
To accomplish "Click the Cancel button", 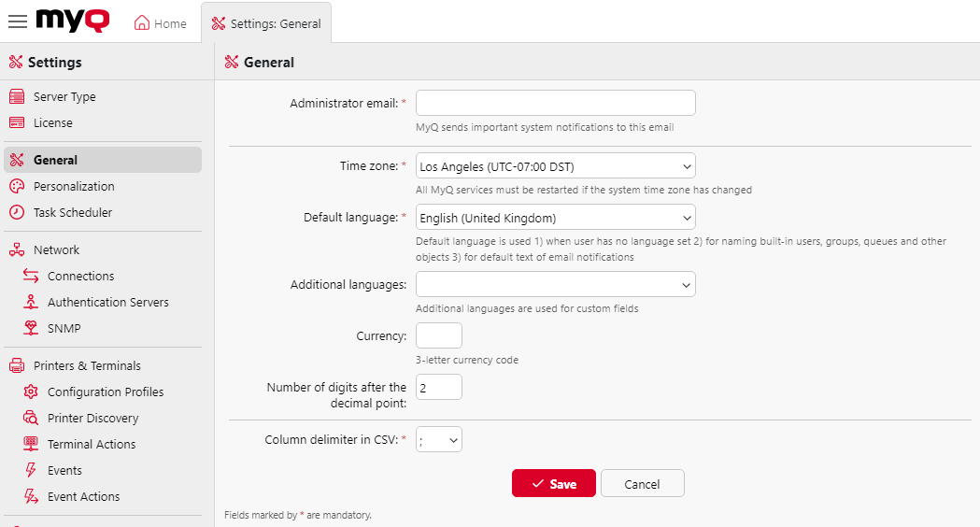I will [x=642, y=484].
